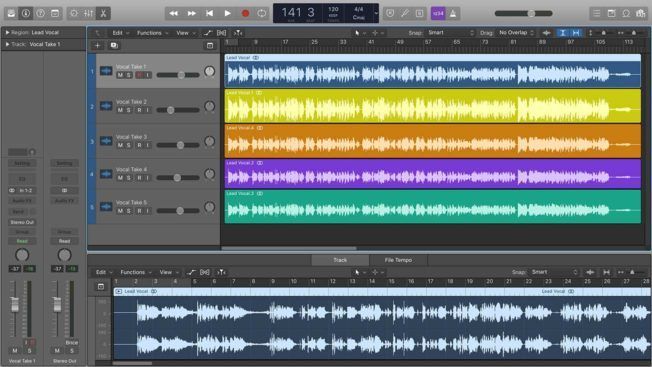Enable input monitoring on Vocal Take 4
Screen dimensions: 652x367
pos(148,177)
